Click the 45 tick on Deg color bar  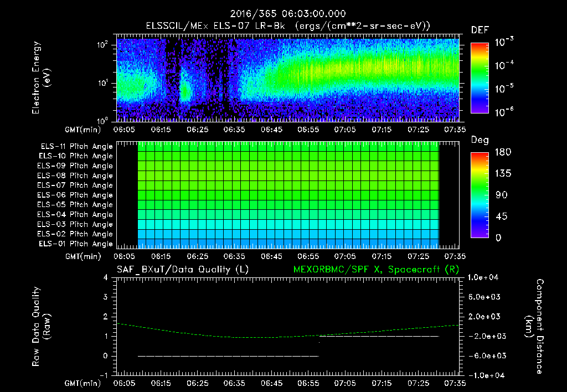pos(502,216)
